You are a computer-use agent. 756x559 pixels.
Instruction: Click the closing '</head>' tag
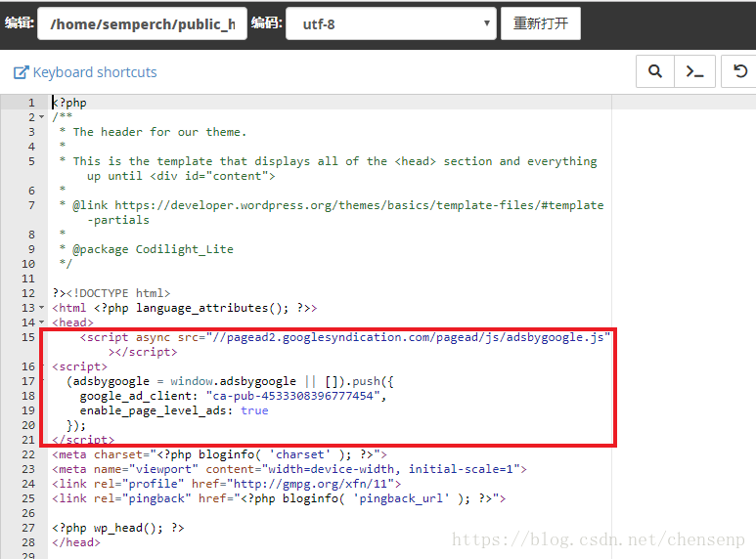76,542
